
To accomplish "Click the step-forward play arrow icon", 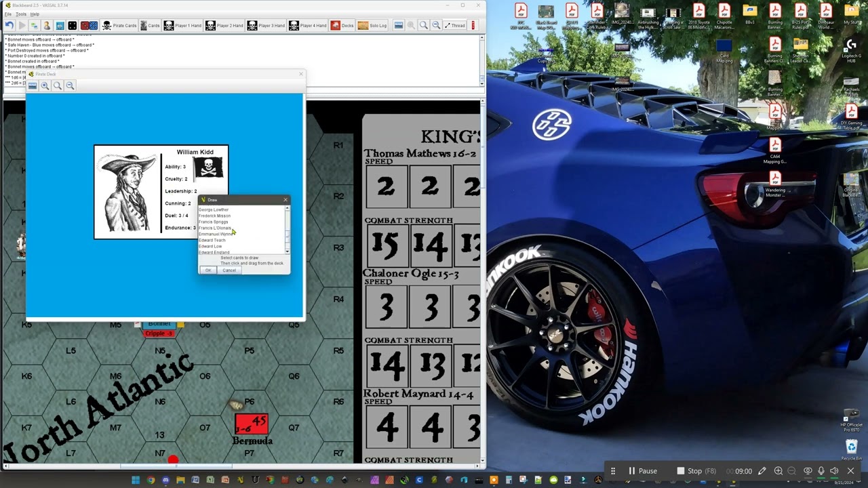I will click(x=22, y=26).
